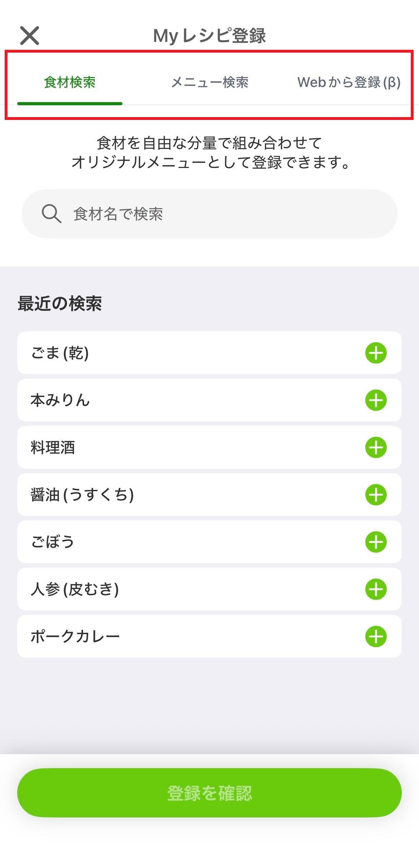
Task: Select the ごぼう recent search item
Action: (x=53, y=542)
